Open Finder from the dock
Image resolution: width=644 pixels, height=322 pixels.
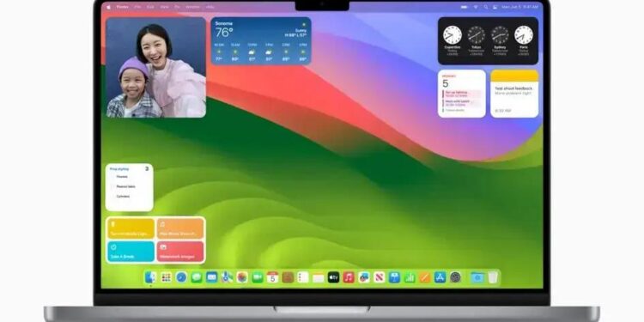pyautogui.click(x=150, y=277)
